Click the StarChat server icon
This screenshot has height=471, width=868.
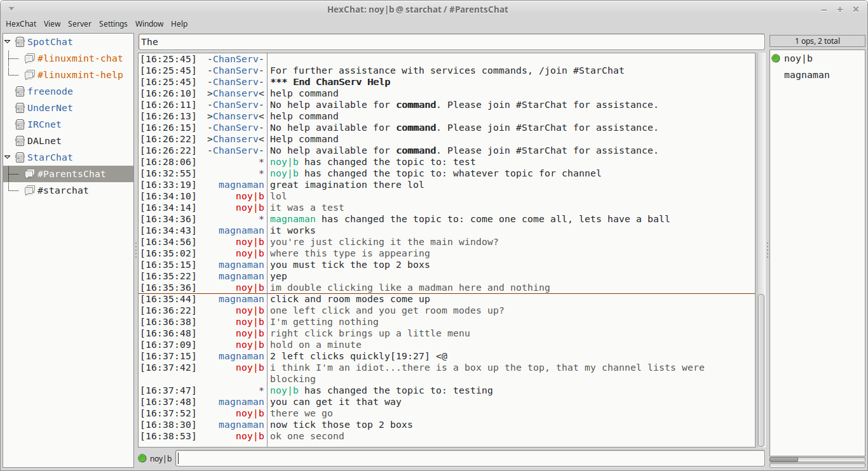(20, 157)
